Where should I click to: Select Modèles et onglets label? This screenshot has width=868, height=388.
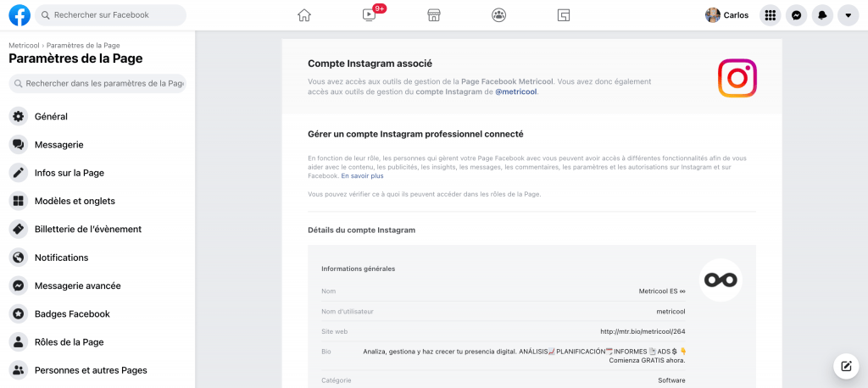(x=75, y=201)
